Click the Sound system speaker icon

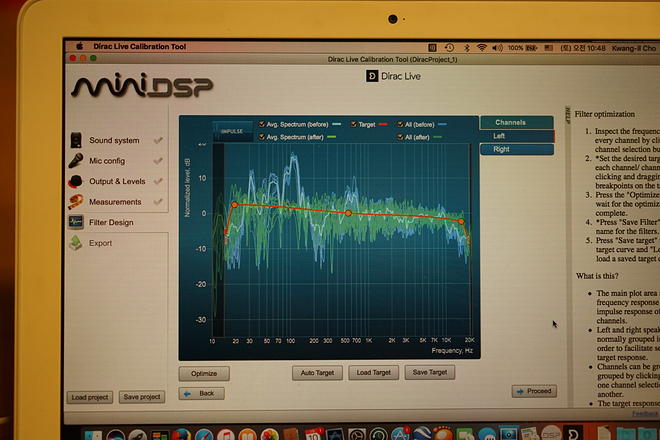[x=76, y=140]
